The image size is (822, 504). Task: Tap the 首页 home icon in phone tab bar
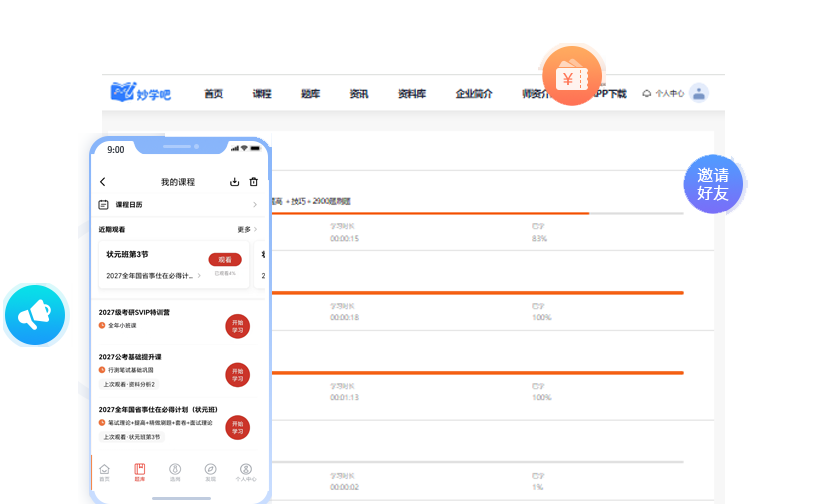click(104, 471)
